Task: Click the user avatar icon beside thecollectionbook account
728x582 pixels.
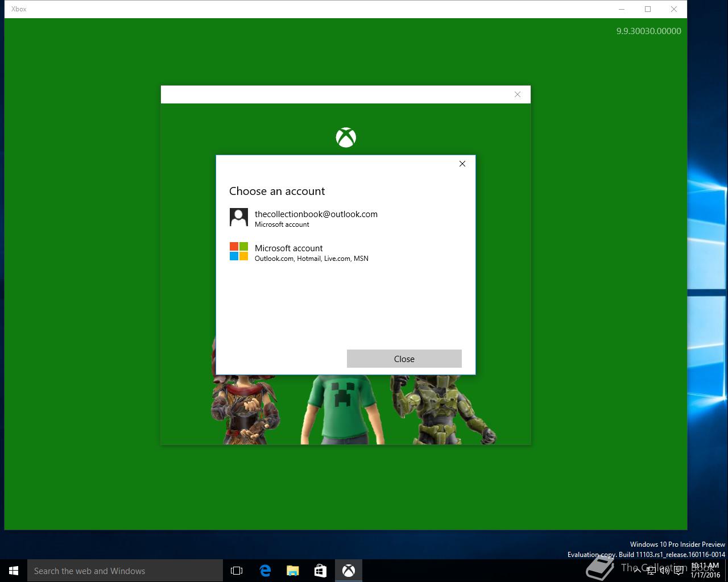Action: [239, 217]
